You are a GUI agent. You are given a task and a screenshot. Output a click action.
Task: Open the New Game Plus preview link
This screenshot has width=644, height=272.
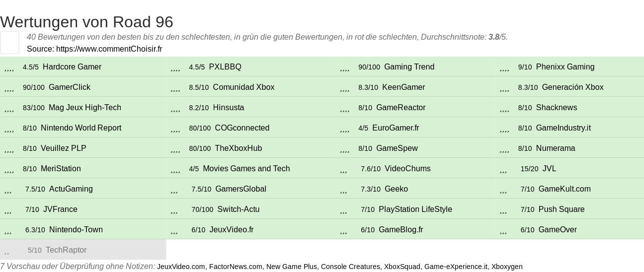pyautogui.click(x=292, y=267)
